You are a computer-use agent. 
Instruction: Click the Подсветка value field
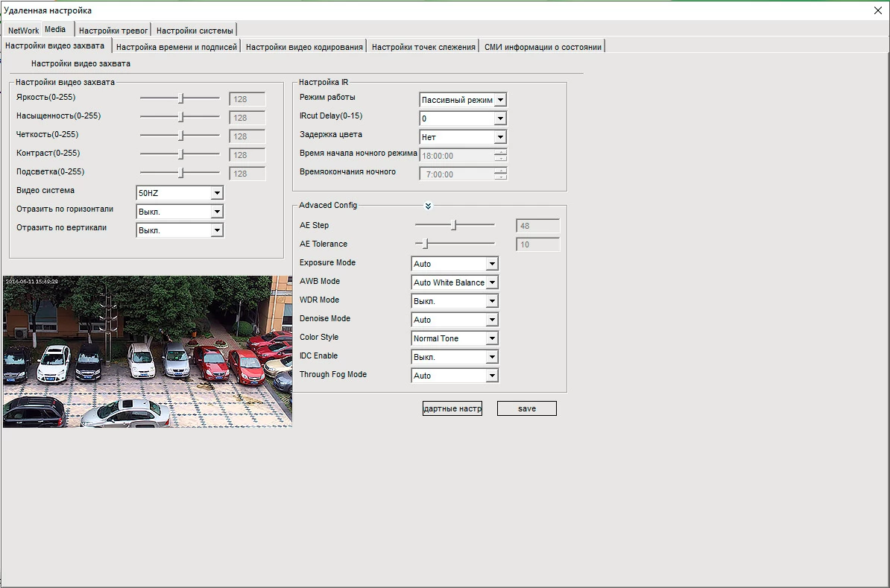point(247,174)
